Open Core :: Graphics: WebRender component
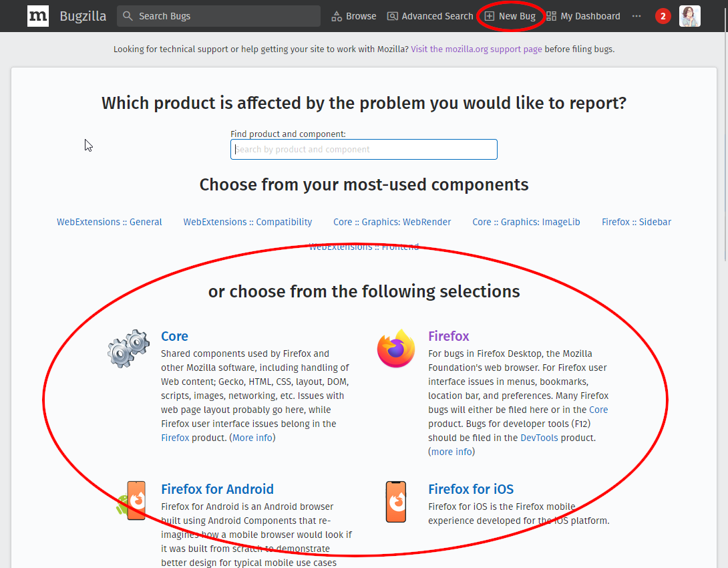 tap(391, 221)
